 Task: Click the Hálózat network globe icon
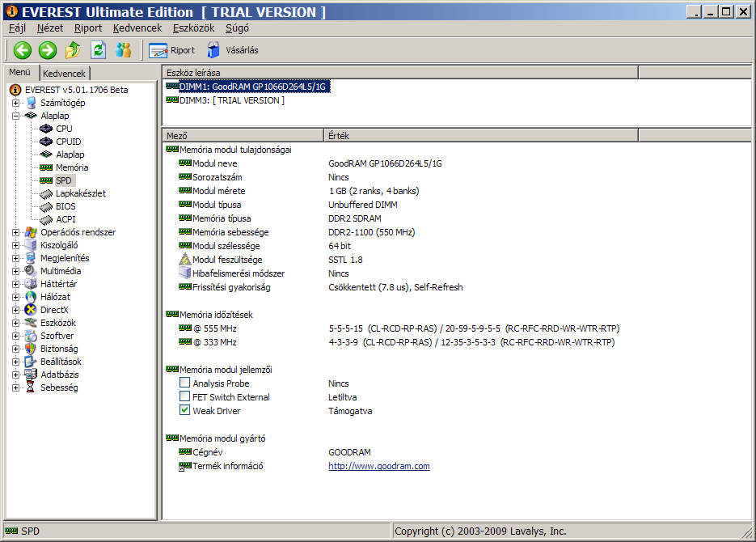coord(31,297)
